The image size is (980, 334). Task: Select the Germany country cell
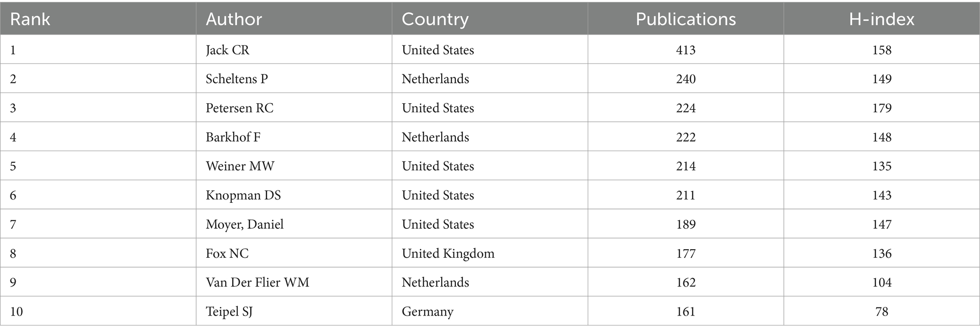(427, 311)
